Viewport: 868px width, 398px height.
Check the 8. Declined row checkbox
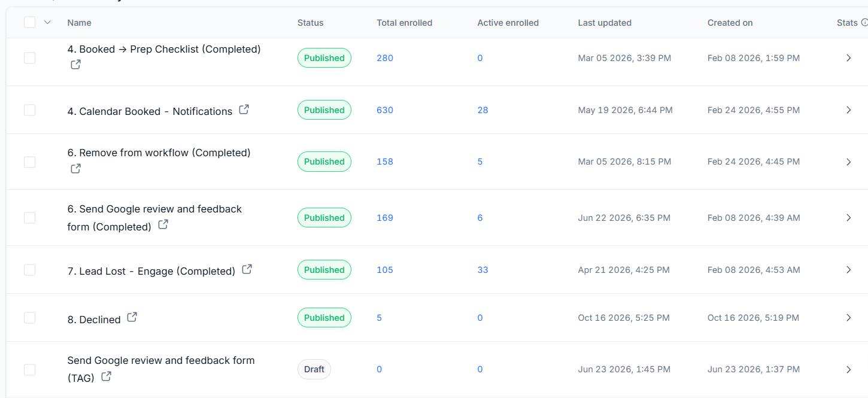[29, 318]
